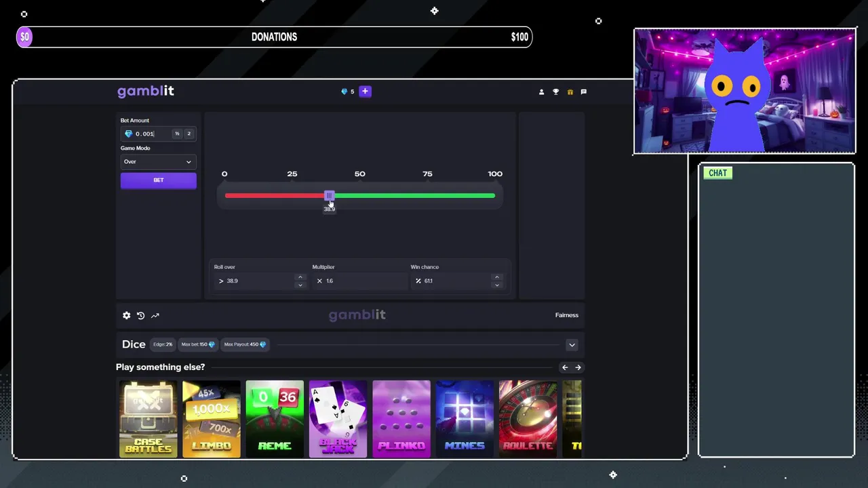The height and width of the screenshot is (488, 868).
Task: Click the dice slider handle at 38.9
Action: (x=329, y=196)
